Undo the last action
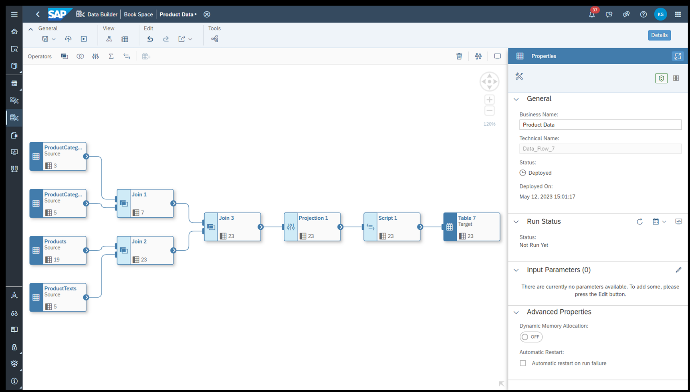The width and height of the screenshot is (690, 392). [x=150, y=39]
